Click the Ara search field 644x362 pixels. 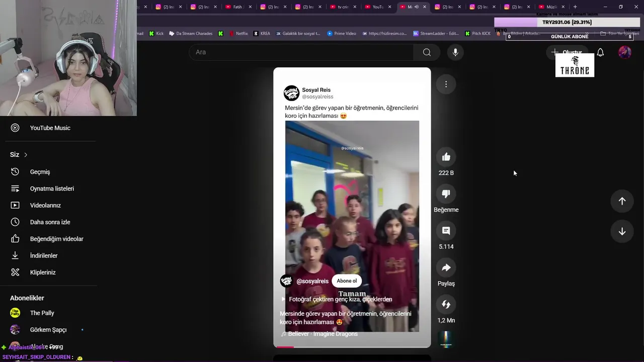(301, 52)
